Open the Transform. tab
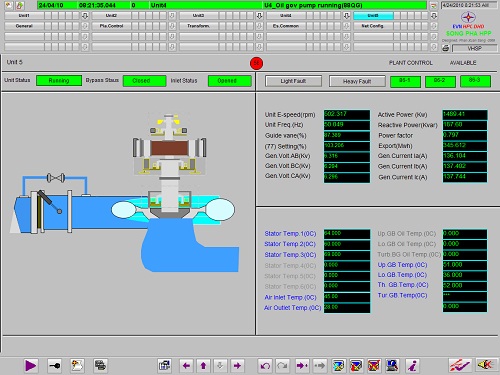The image size is (500, 375). [x=198, y=26]
